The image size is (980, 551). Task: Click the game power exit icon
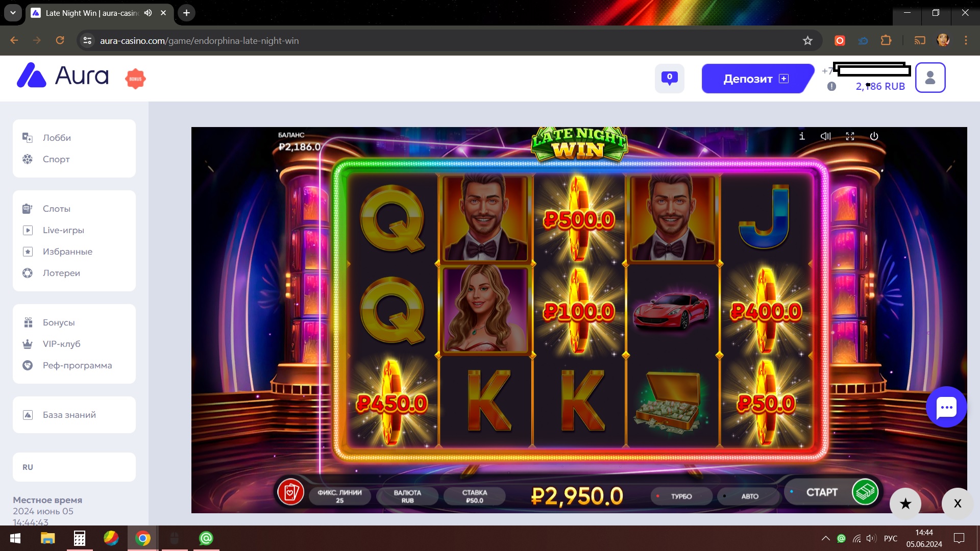pyautogui.click(x=874, y=136)
